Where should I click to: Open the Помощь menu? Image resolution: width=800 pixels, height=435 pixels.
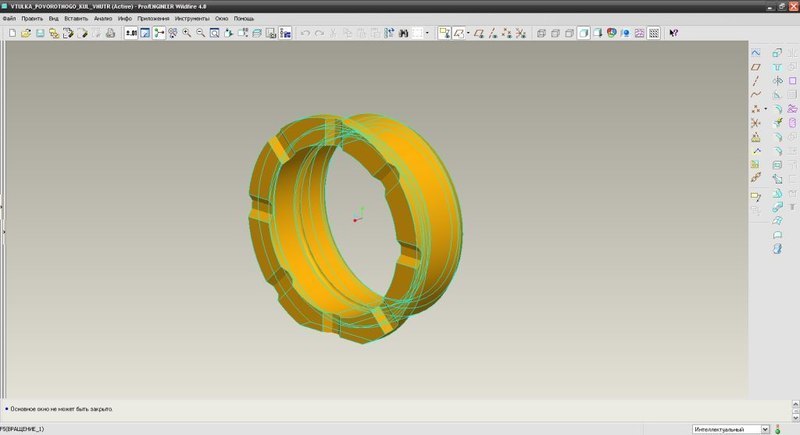pos(244,19)
